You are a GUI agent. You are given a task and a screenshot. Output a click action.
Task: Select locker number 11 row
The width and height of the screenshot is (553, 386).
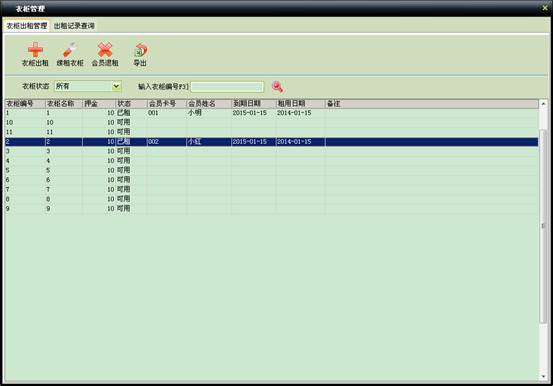tap(271, 132)
